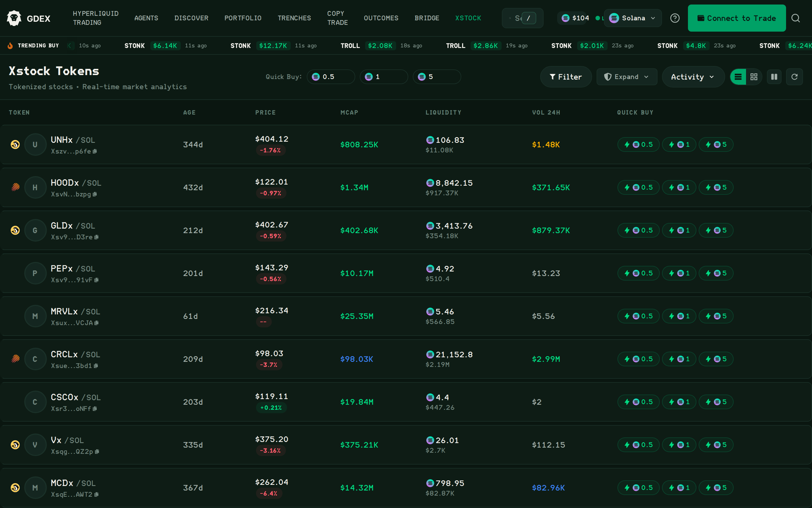Open the Filter options
Image resolution: width=812 pixels, height=508 pixels.
pyautogui.click(x=566, y=77)
